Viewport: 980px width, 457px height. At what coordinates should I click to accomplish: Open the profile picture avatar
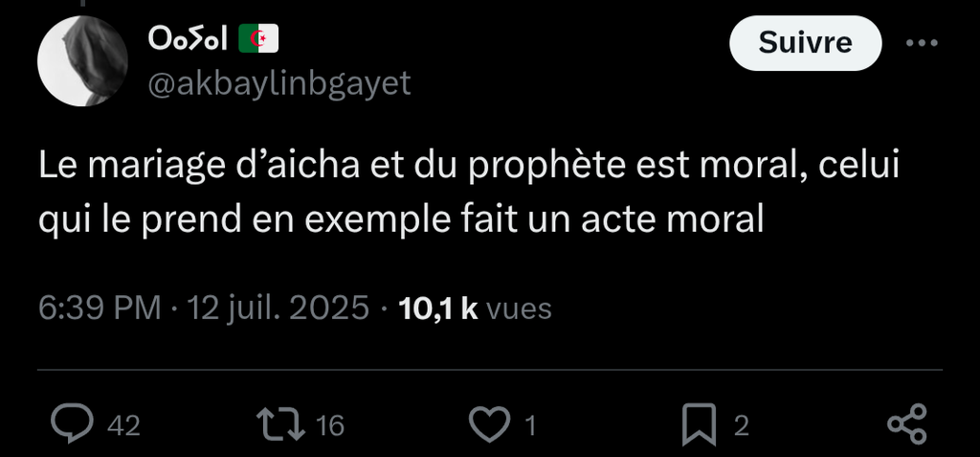click(x=82, y=60)
